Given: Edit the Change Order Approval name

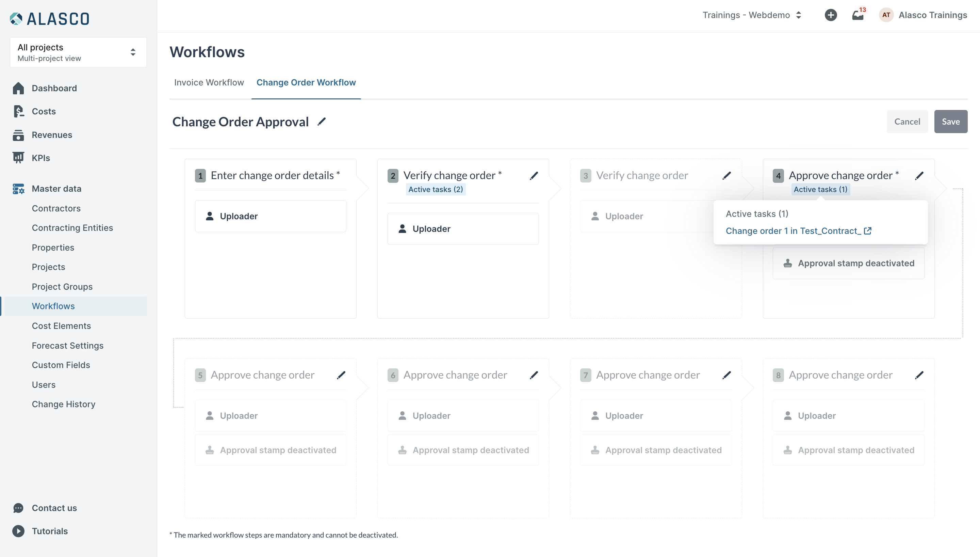Looking at the screenshot, I should point(322,122).
